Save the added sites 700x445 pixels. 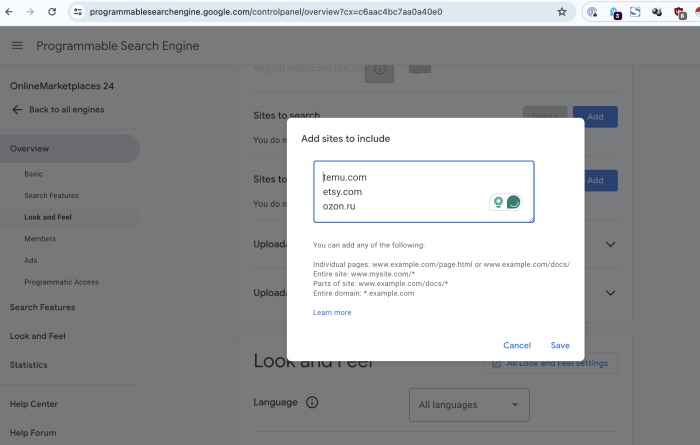pyautogui.click(x=560, y=345)
